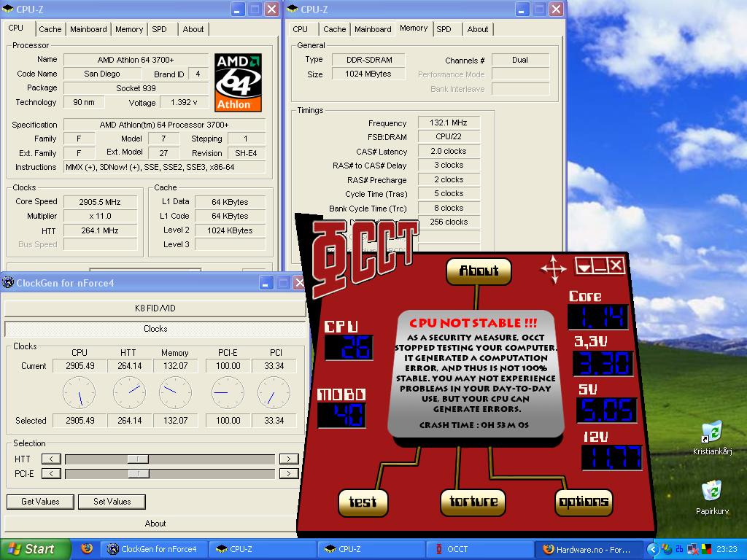Minimize the OCCT window
747x560 pixels.
click(x=600, y=265)
